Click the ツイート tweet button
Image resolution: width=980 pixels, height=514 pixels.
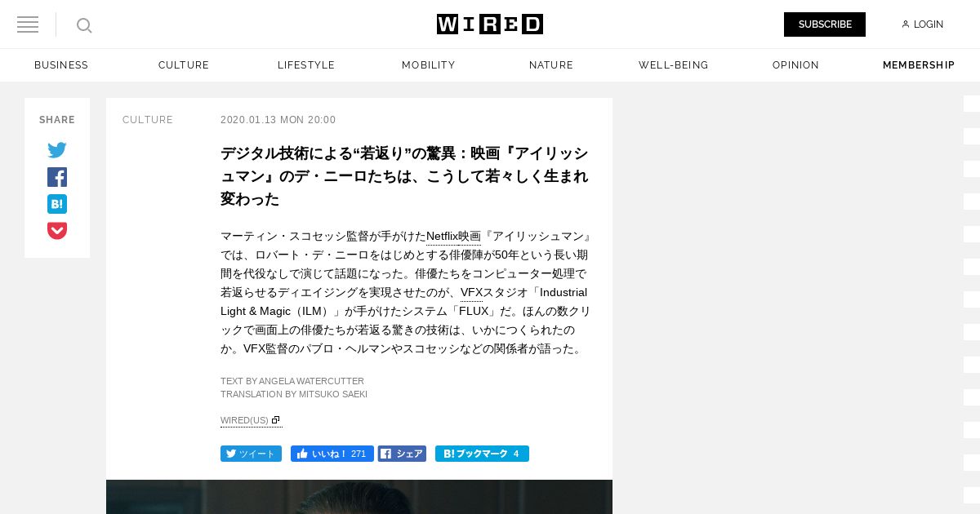click(x=251, y=454)
